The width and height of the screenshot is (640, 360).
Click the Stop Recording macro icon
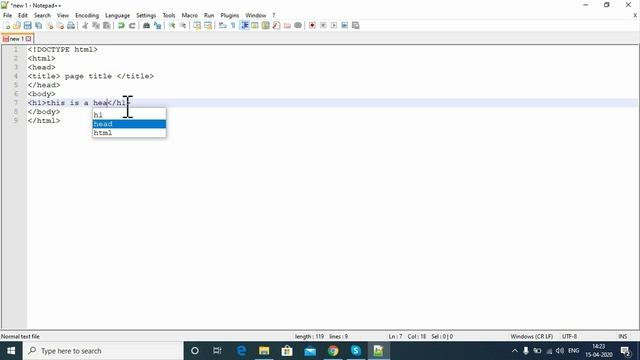[x=323, y=25]
